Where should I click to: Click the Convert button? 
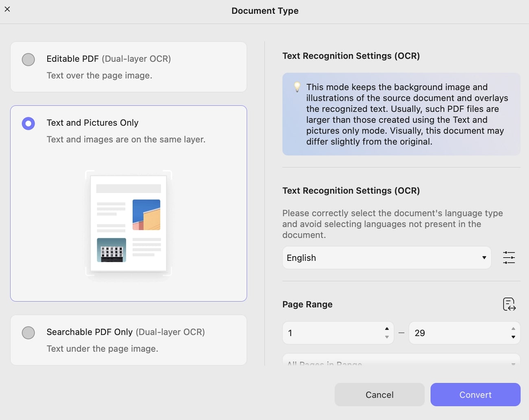475,394
